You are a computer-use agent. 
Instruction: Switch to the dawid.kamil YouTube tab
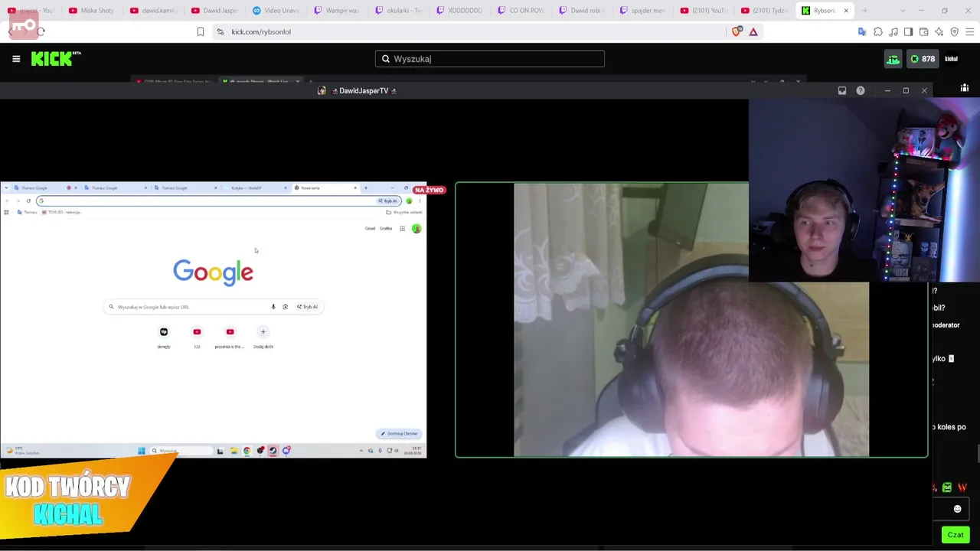[x=153, y=11]
